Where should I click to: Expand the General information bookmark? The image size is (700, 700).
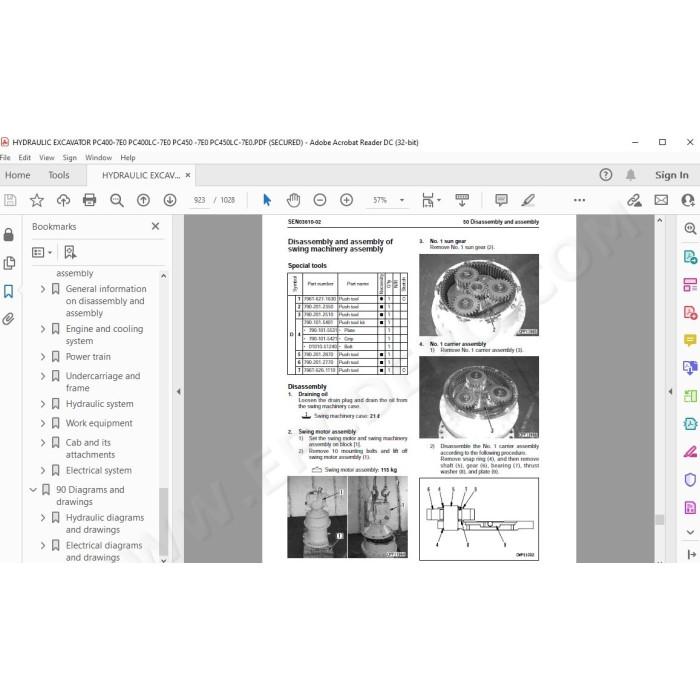[x=43, y=289]
